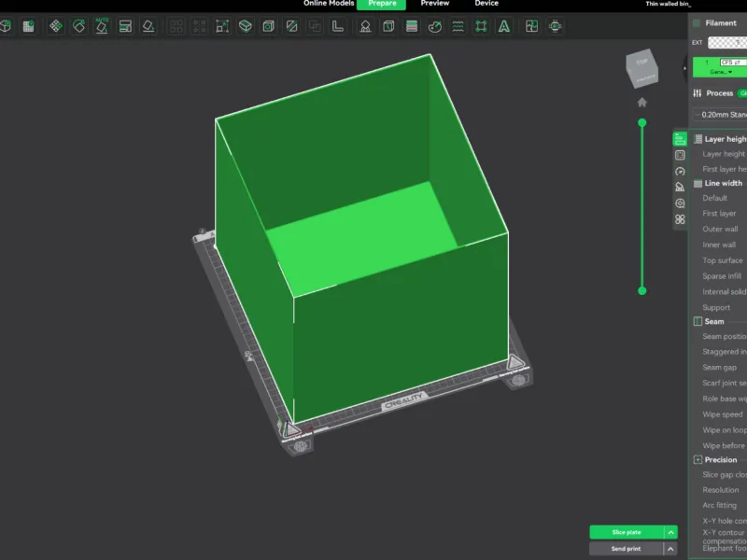Toggle the green Process switch
The width and height of the screenshot is (747, 560).
tap(742, 93)
